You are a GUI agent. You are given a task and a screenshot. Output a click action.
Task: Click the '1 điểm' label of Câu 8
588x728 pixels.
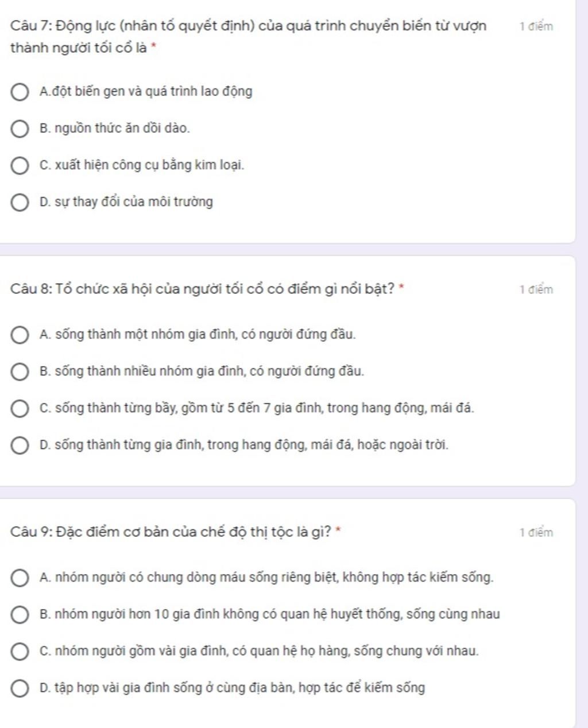point(536,289)
